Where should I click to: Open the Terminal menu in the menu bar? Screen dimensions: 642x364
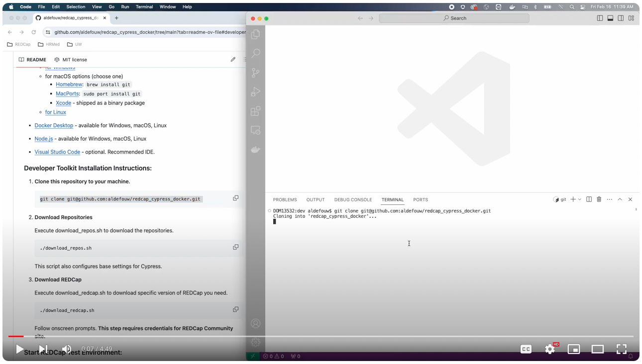point(144,7)
